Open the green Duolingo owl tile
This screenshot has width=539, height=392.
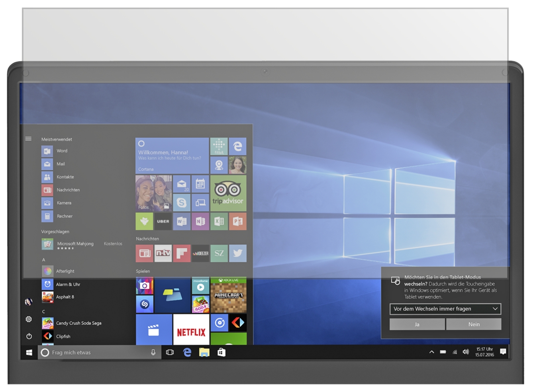(144, 221)
